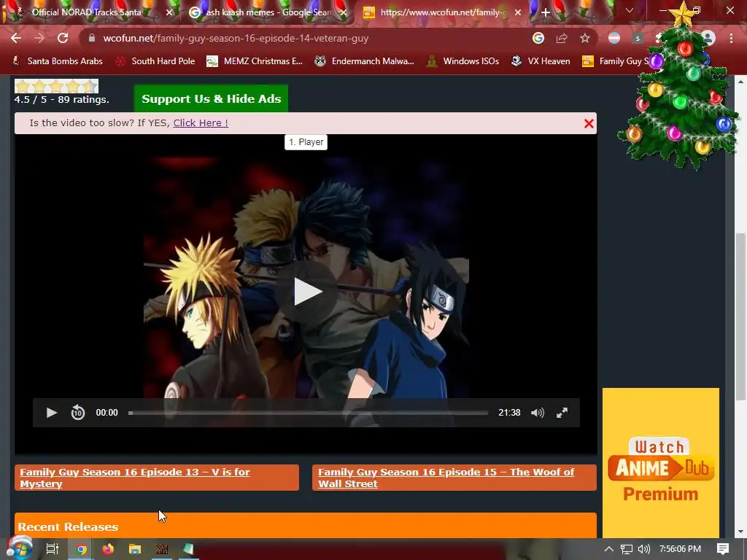This screenshot has height=560, width=747.
Task: Dismiss the slow video notice with red X
Action: click(x=589, y=124)
